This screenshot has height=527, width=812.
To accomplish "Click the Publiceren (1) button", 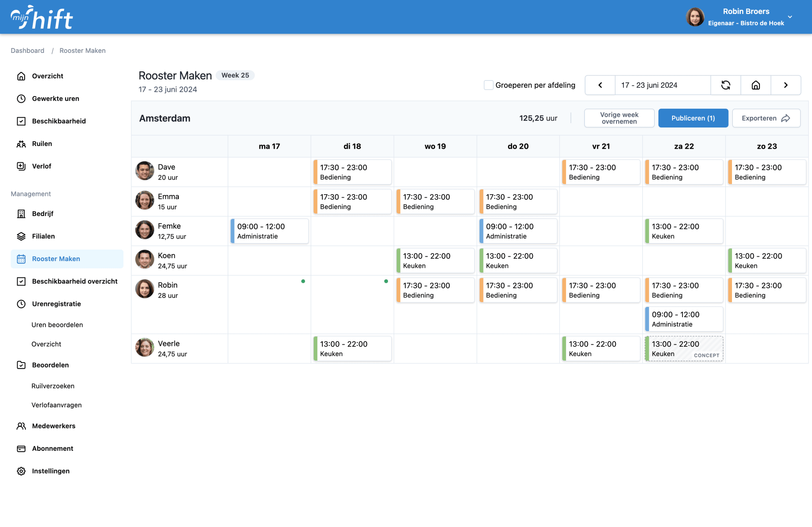I will 693,118.
